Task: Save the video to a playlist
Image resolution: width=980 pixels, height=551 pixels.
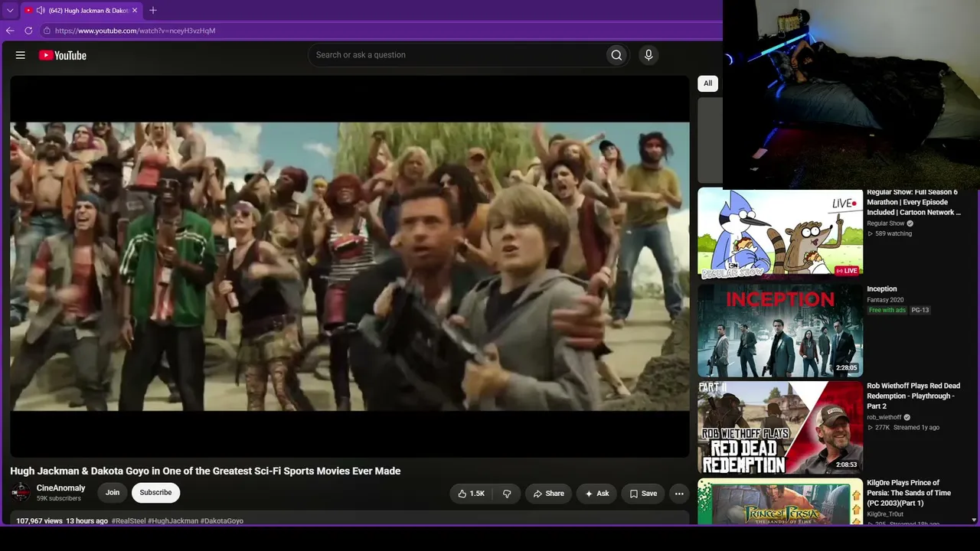Action: coord(643,494)
